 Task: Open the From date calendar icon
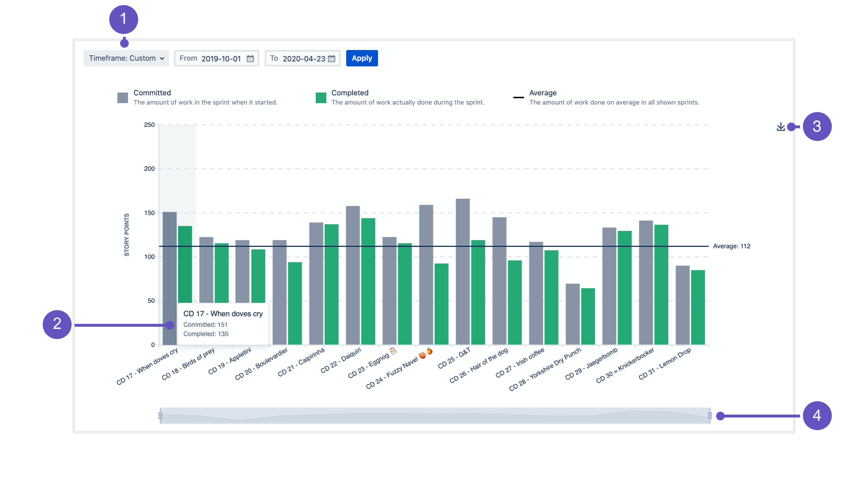[x=250, y=59]
